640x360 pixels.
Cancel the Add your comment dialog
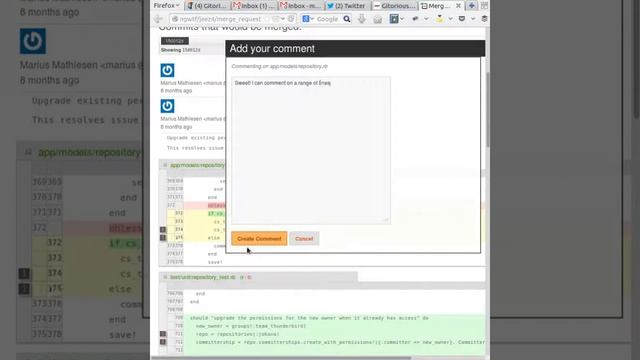tap(304, 238)
